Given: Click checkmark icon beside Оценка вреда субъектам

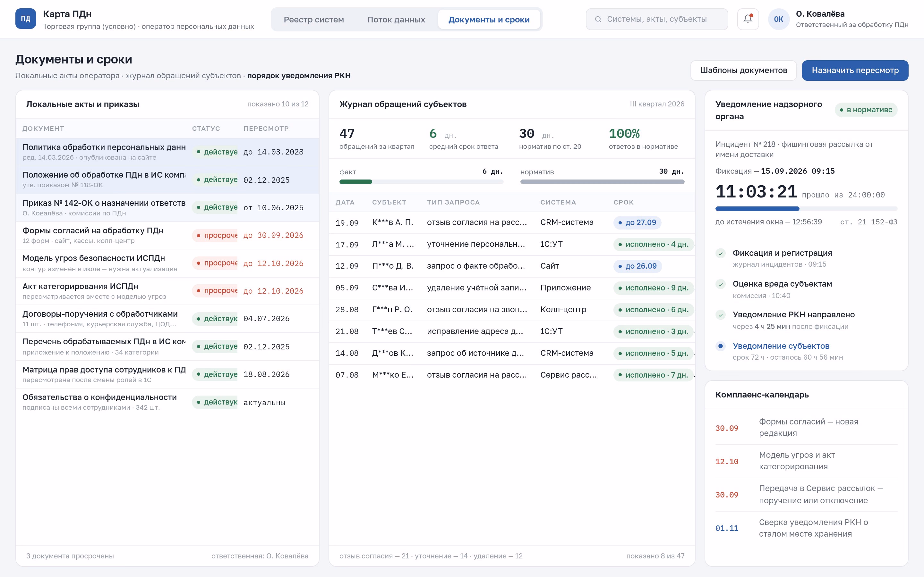Looking at the screenshot, I should pyautogui.click(x=721, y=284).
